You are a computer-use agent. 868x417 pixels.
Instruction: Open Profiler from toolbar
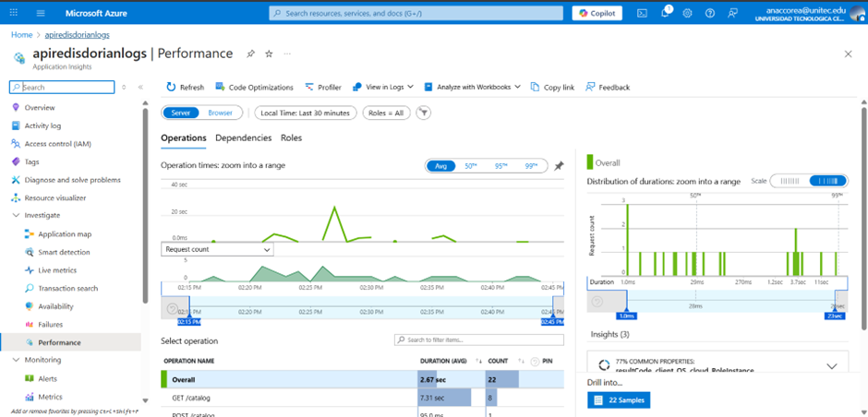(323, 87)
